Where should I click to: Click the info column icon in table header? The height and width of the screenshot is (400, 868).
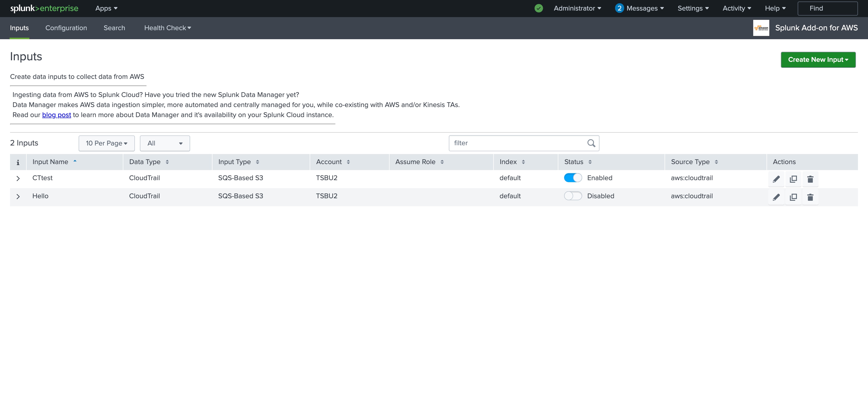tap(18, 162)
